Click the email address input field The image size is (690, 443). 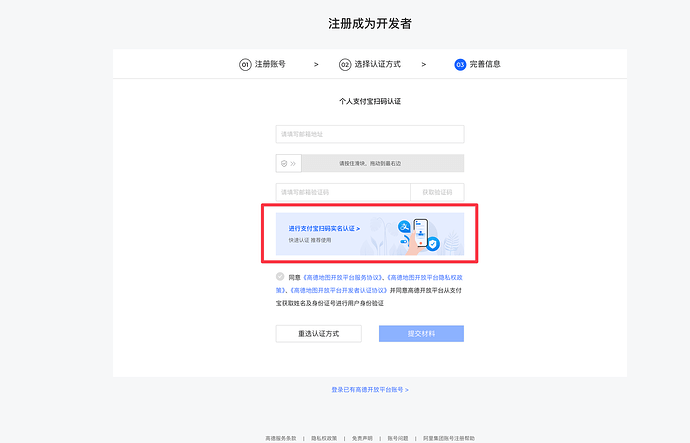click(x=370, y=134)
